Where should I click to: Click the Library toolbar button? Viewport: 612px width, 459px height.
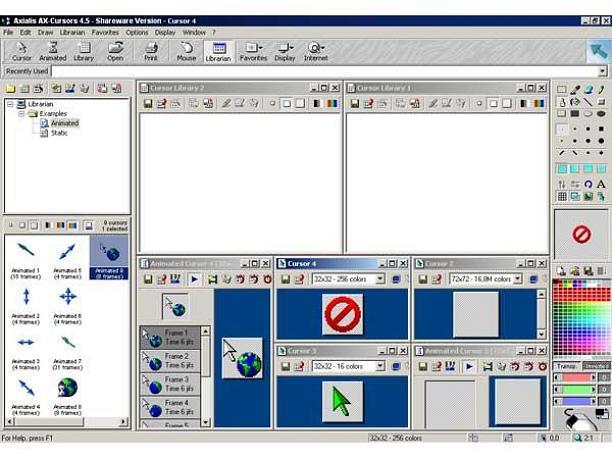[84, 52]
